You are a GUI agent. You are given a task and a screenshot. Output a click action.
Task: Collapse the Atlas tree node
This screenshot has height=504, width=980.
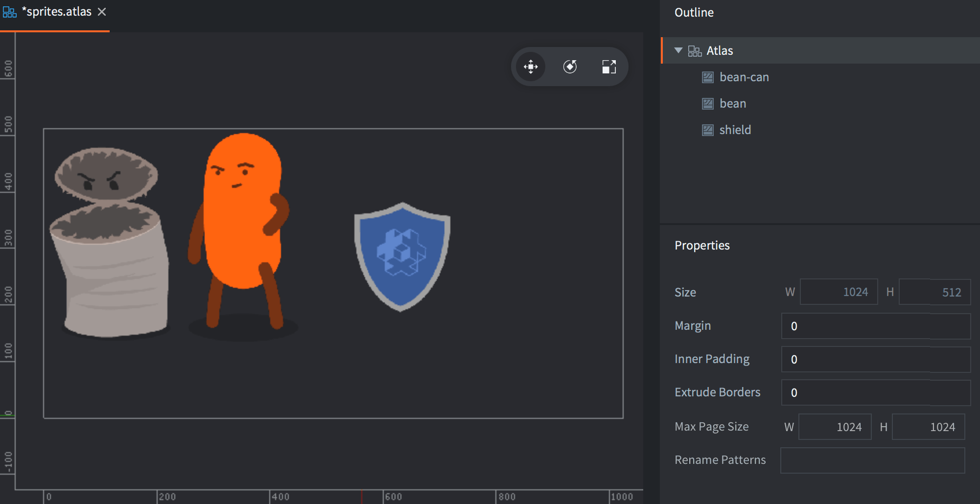[678, 50]
